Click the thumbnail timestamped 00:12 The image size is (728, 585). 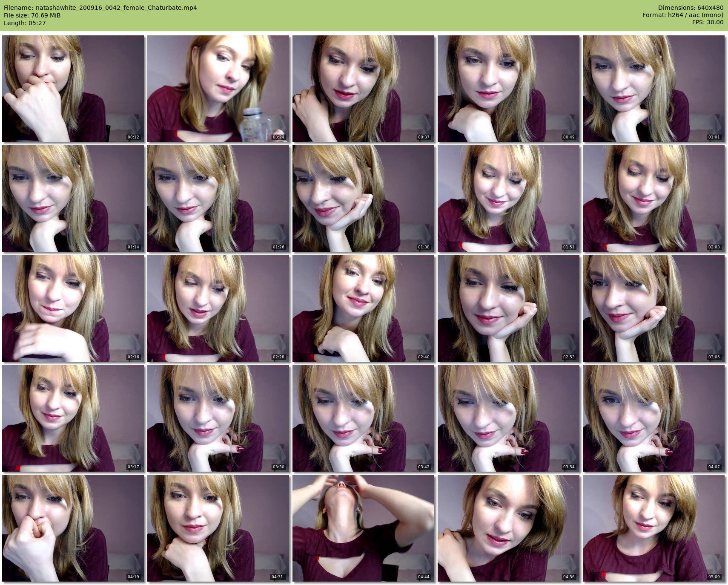[73, 89]
